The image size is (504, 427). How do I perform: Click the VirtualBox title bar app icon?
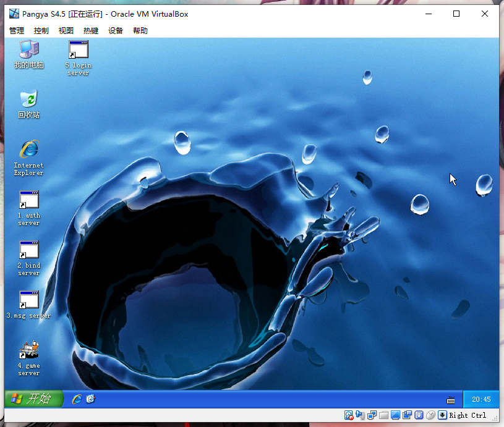click(14, 14)
